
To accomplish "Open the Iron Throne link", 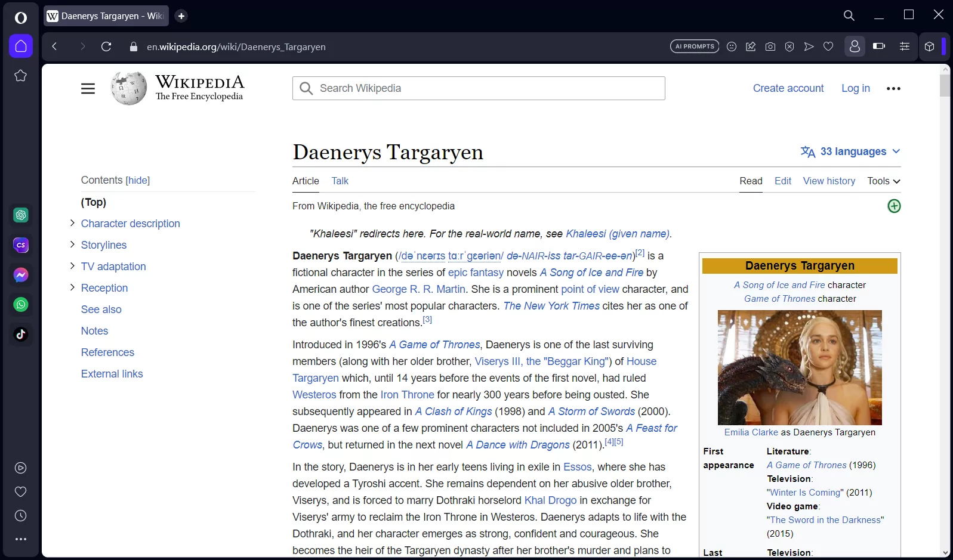I will (x=407, y=395).
